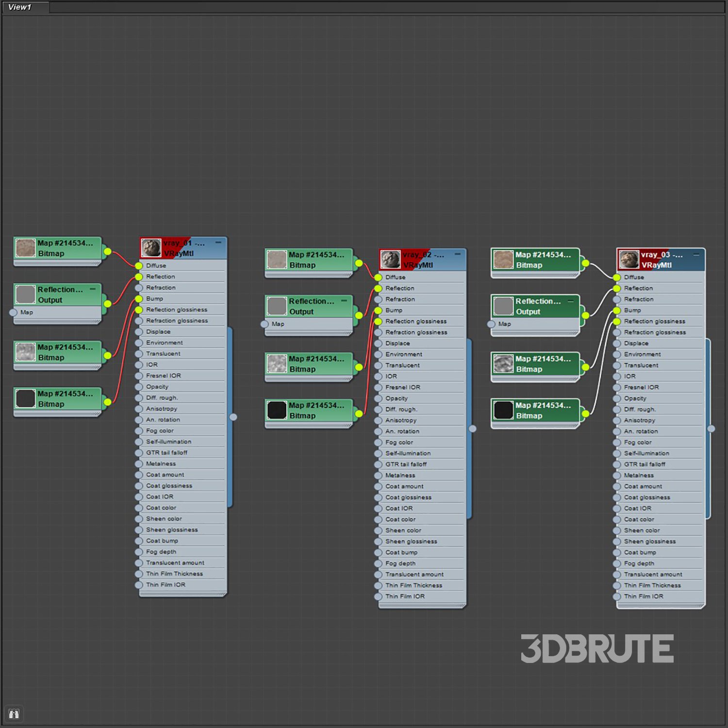Click the vray_03 material preview sphere
This screenshot has height=728, width=728.
[629, 260]
